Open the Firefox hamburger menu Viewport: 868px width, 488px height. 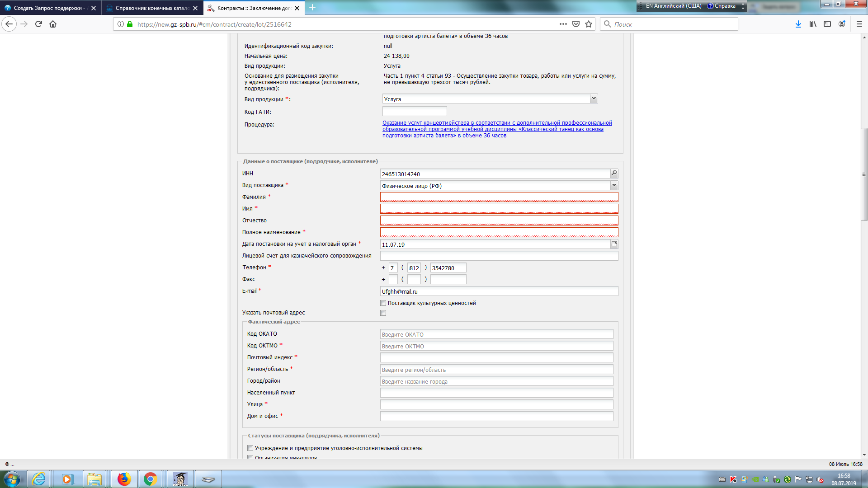click(x=859, y=24)
